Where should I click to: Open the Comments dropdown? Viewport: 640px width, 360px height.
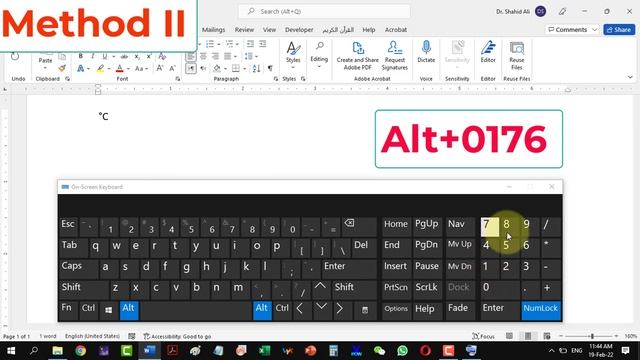coord(595,30)
